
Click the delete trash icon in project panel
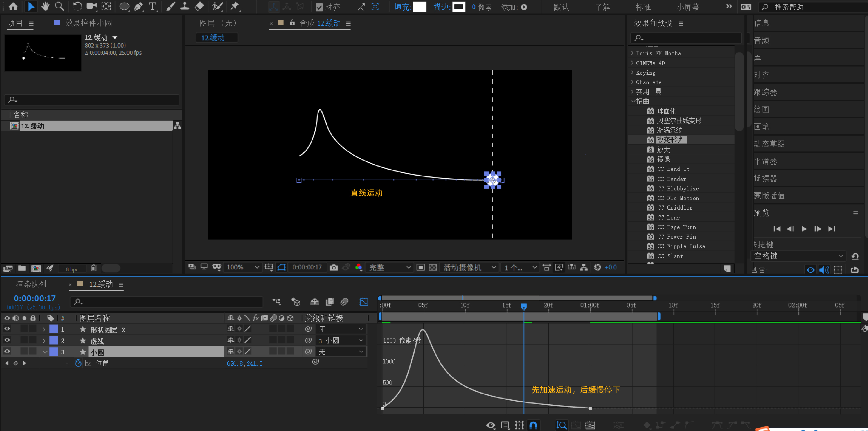[94, 268]
